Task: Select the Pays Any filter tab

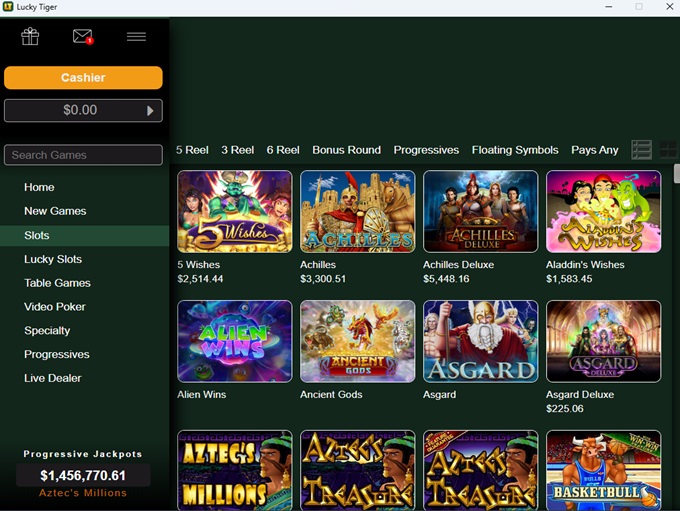Action: [595, 150]
